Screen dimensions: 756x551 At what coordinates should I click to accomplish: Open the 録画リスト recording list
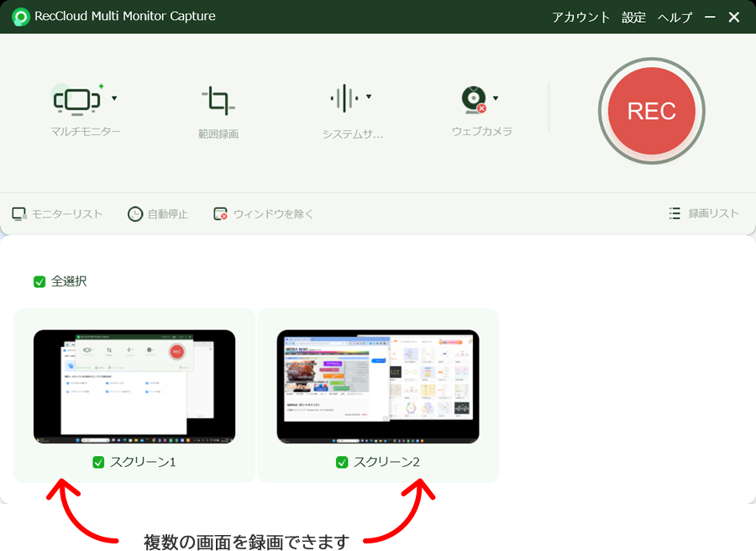713,213
